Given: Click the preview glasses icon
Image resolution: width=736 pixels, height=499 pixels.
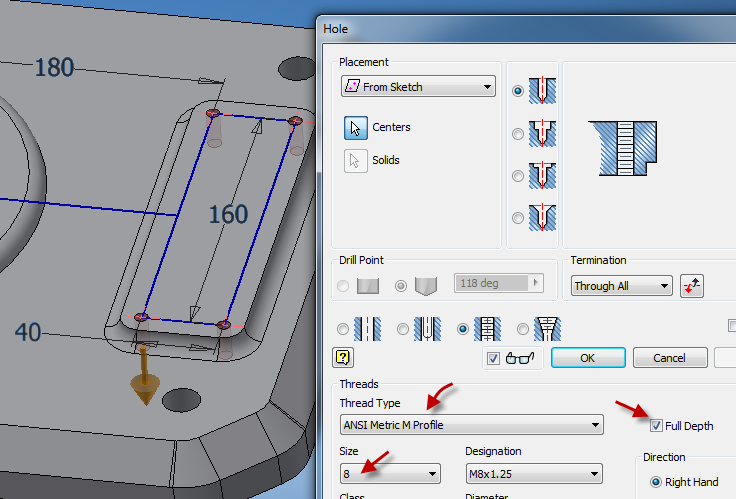Looking at the screenshot, I should 520,359.
